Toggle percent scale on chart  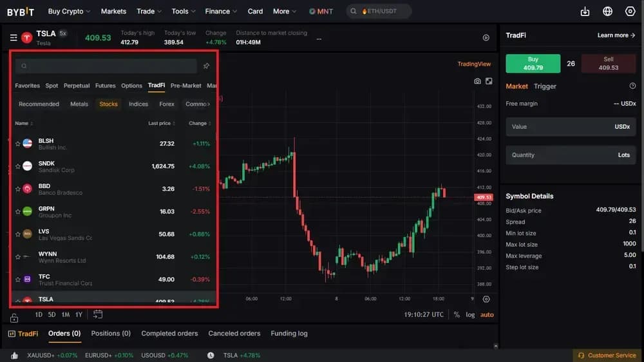coord(457,315)
